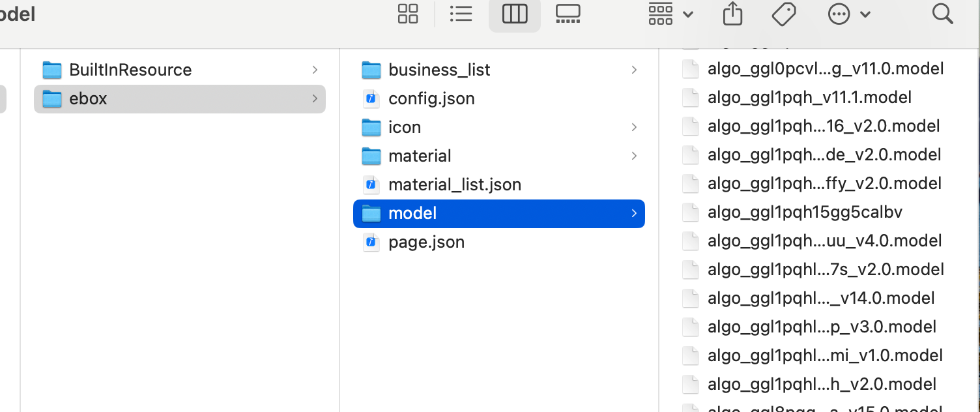Open the Group By dropdown
Screen dimensions: 980x412
click(670, 14)
